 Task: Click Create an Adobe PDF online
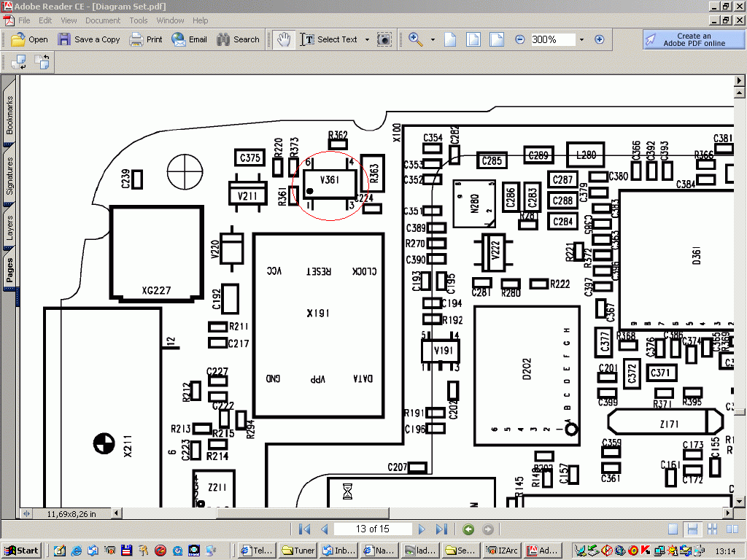pyautogui.click(x=694, y=39)
